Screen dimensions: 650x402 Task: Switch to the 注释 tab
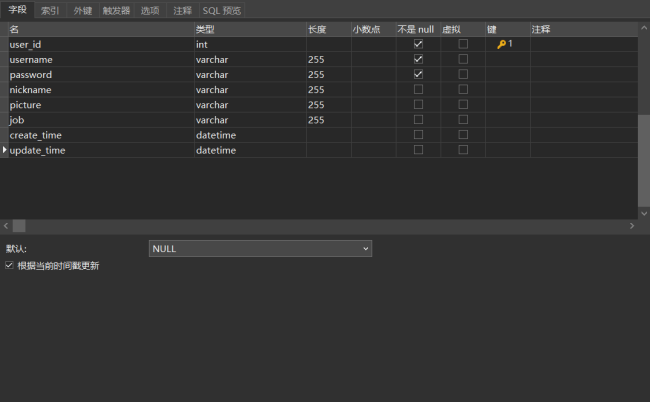click(x=182, y=10)
